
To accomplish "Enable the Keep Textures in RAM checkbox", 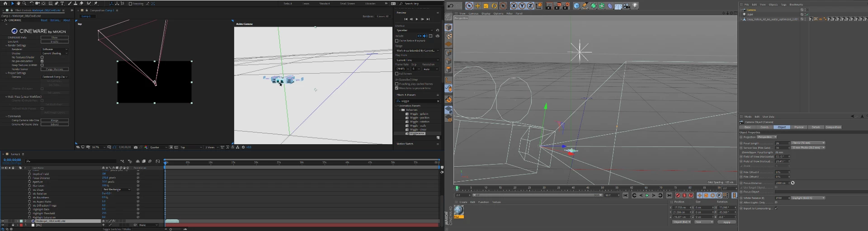I will [x=42, y=65].
